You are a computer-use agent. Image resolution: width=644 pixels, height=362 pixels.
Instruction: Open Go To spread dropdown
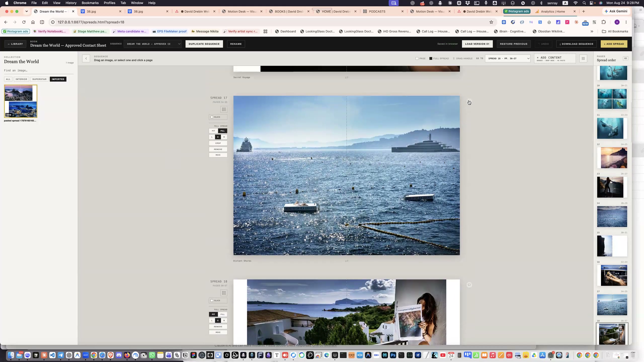tap(508, 59)
